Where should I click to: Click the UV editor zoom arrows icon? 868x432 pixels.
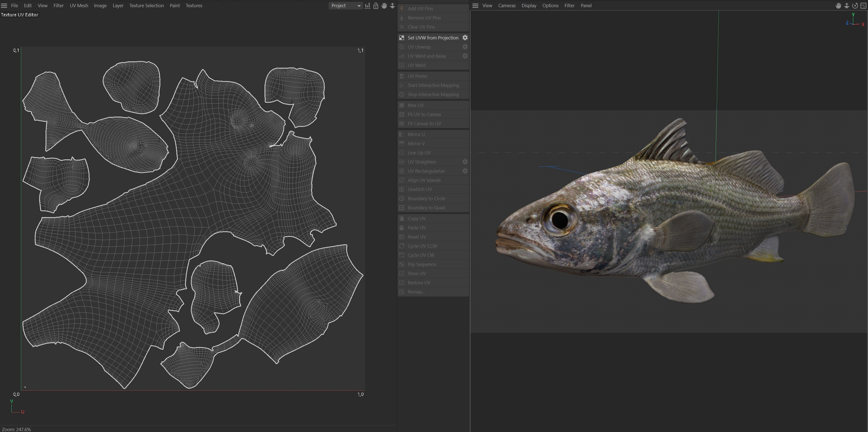tap(392, 5)
